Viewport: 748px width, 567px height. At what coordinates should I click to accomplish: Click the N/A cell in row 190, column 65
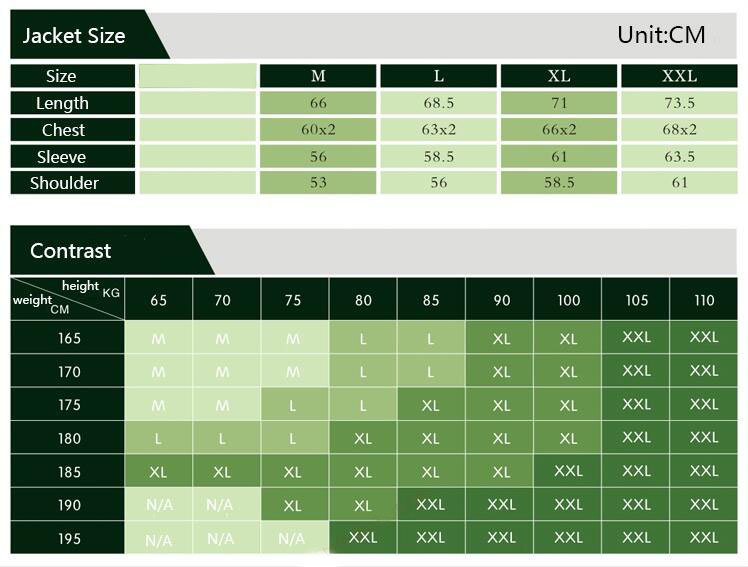[159, 505]
